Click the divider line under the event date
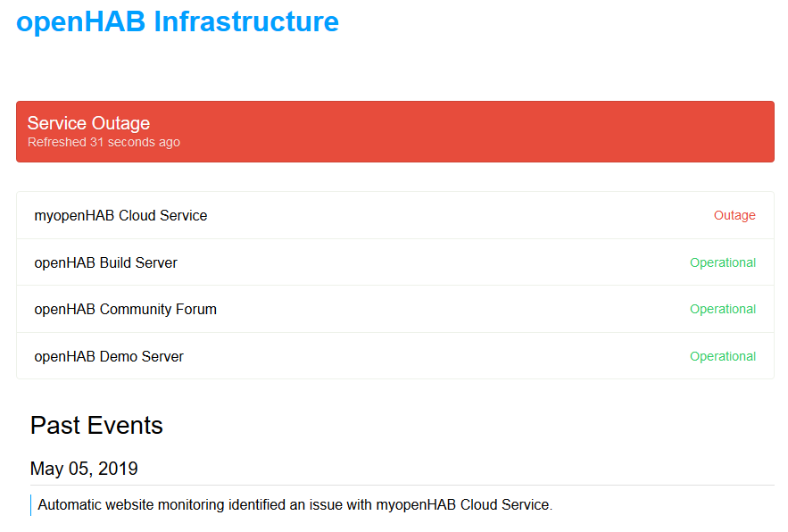 402,485
